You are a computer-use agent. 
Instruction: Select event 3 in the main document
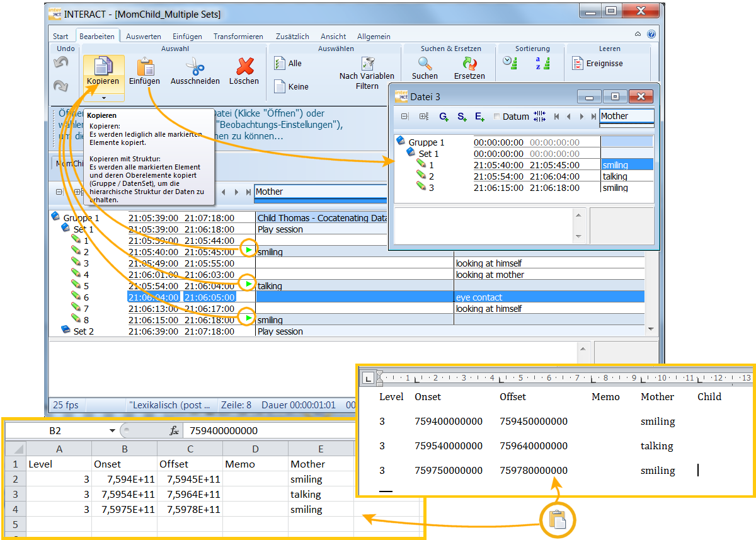point(86,263)
